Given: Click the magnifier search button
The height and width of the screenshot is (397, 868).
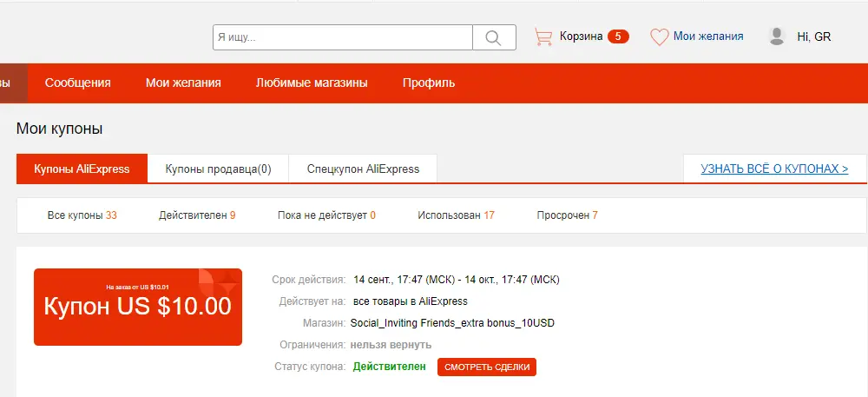Looking at the screenshot, I should point(494,37).
